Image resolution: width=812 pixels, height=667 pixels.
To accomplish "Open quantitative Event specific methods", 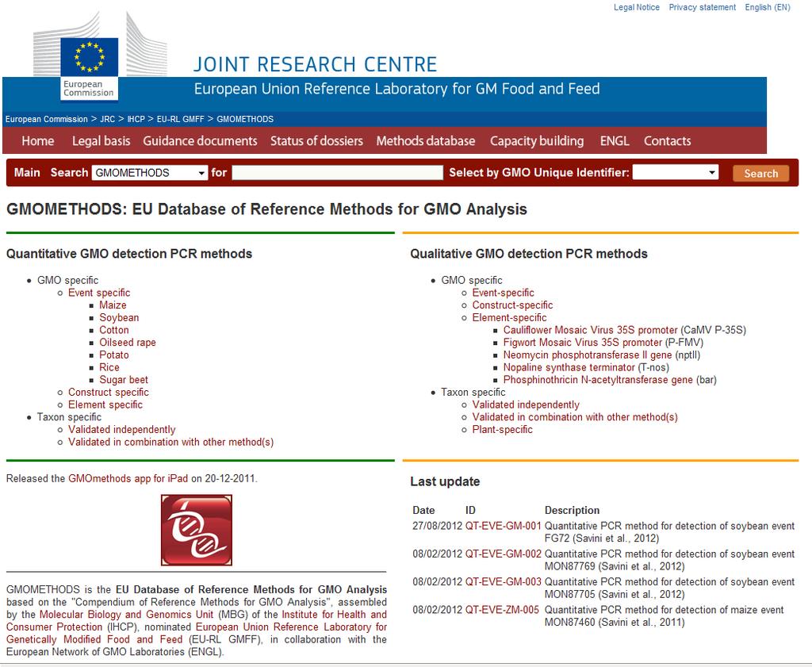I will (x=99, y=293).
